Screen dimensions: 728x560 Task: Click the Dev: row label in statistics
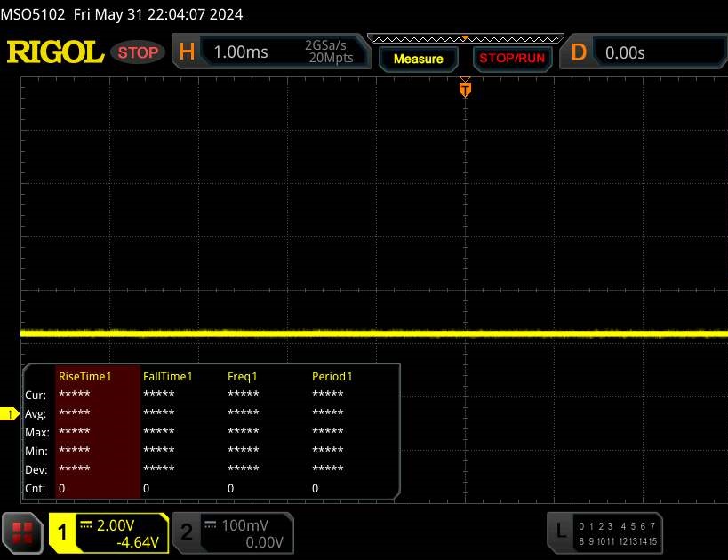click(x=36, y=469)
